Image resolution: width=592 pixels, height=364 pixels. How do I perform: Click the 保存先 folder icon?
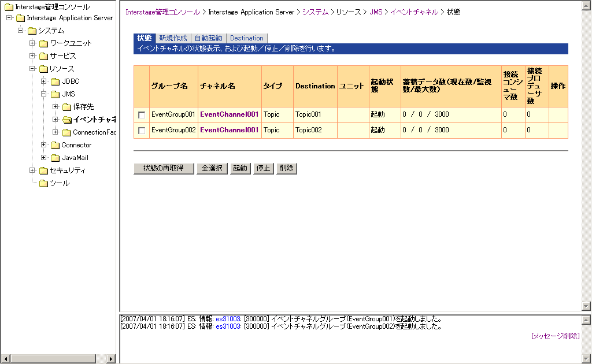point(67,107)
